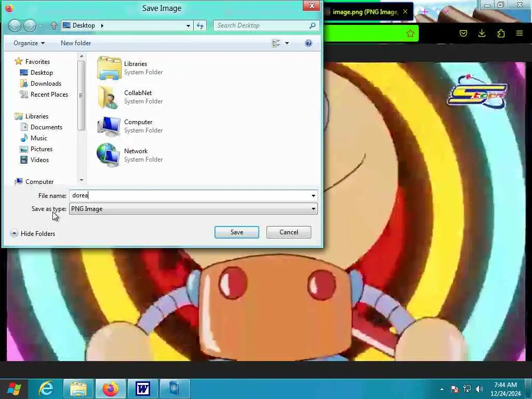Screen dimensions: 532x399
Task: Select the Network system folder icon
Action: (109, 155)
